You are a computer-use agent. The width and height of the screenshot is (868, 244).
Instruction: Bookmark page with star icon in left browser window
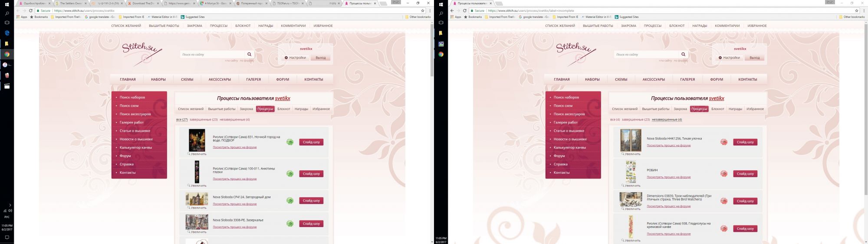click(422, 10)
